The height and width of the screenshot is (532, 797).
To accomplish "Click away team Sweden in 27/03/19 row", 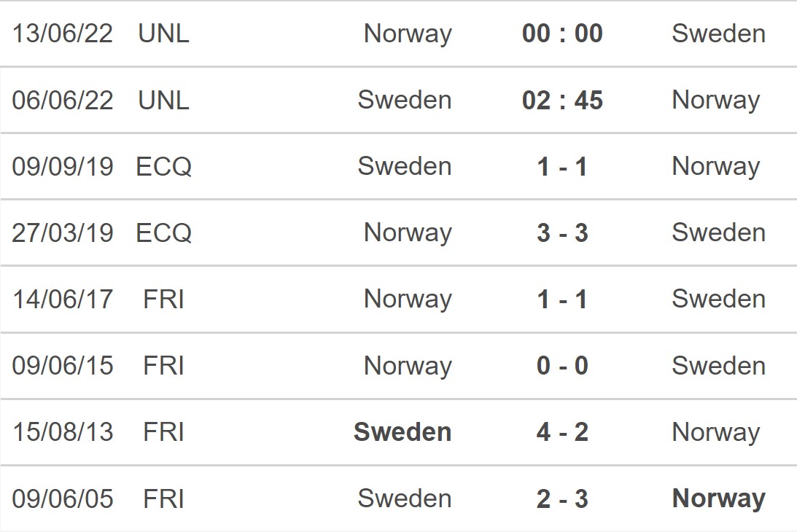I will tap(719, 232).
